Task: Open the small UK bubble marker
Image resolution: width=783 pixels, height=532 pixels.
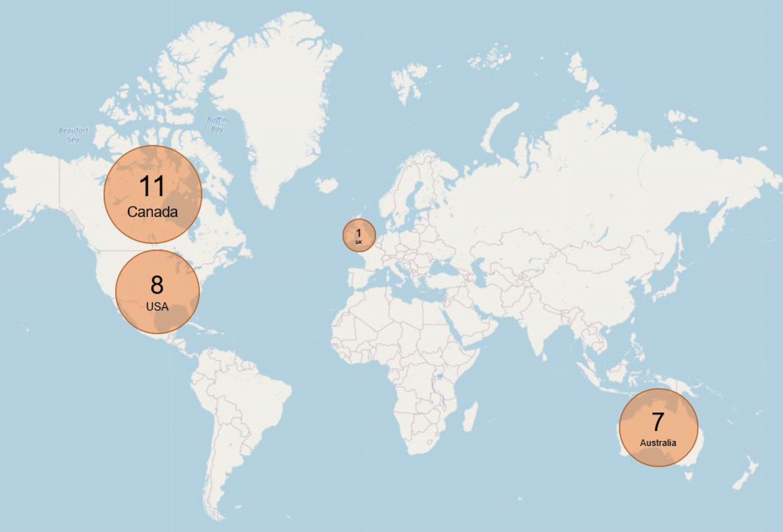Action: pyautogui.click(x=359, y=235)
